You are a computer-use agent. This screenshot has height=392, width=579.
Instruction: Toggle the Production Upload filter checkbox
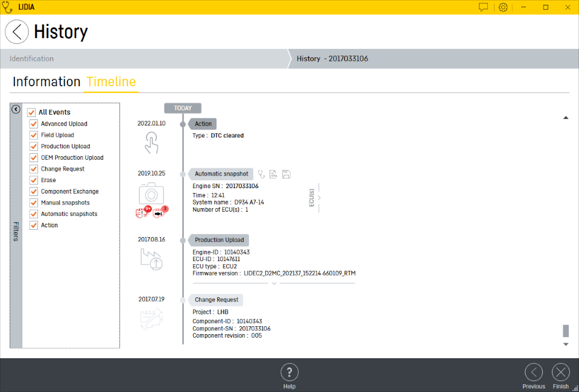pyautogui.click(x=34, y=147)
